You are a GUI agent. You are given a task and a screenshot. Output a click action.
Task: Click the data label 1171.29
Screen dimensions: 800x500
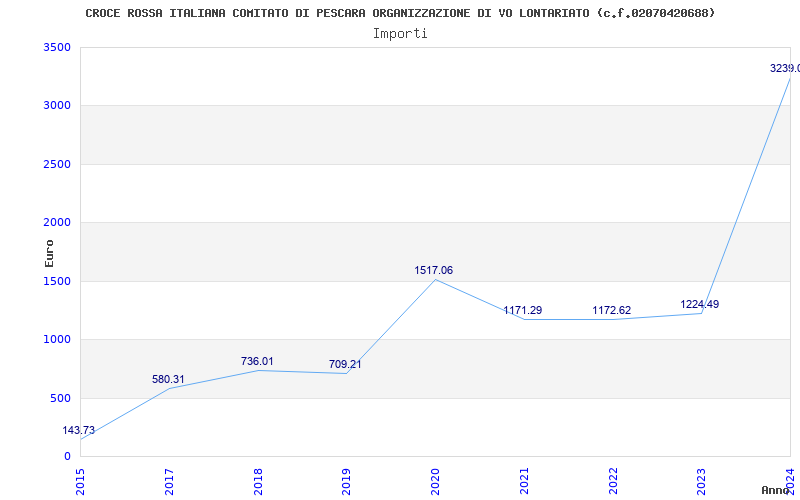[522, 310]
